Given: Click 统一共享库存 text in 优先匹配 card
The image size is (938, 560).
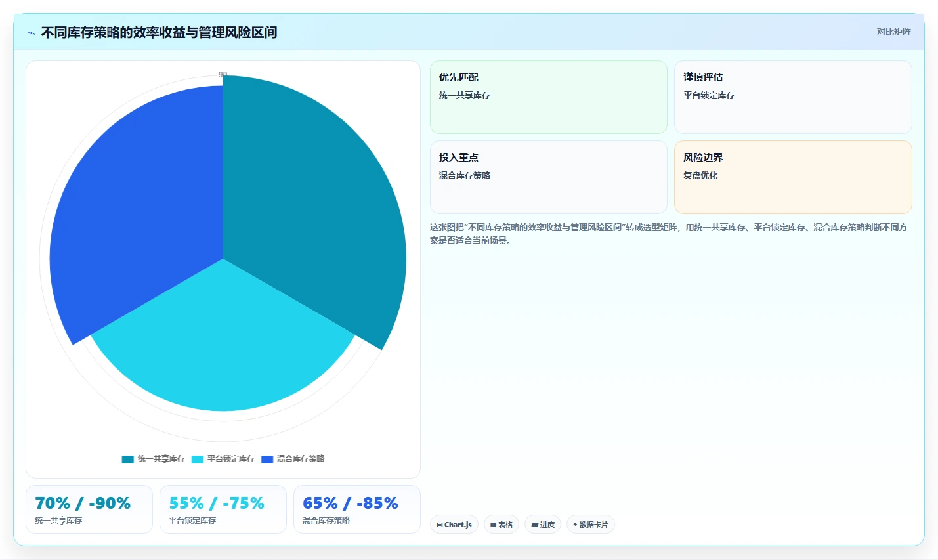Looking at the screenshot, I should point(465,95).
